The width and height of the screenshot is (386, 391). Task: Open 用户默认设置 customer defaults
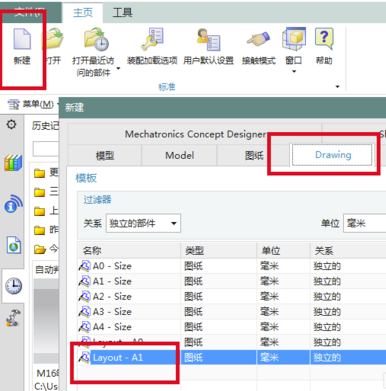(208, 39)
